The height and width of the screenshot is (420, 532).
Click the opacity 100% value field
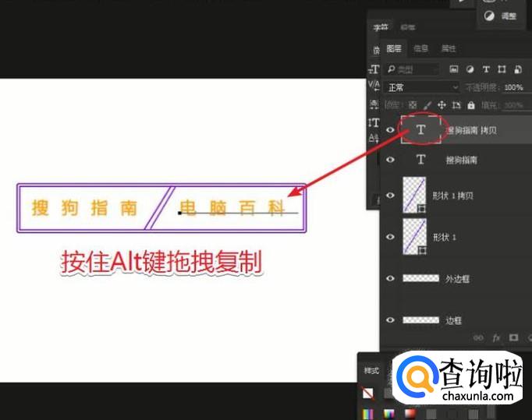tap(514, 87)
